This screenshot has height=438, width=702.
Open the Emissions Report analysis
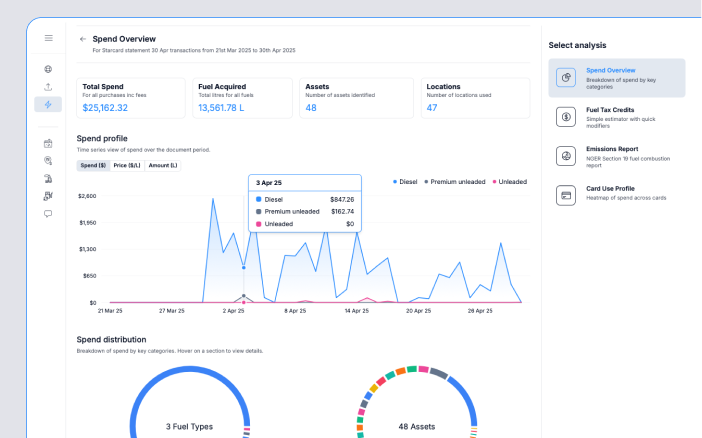(x=616, y=155)
